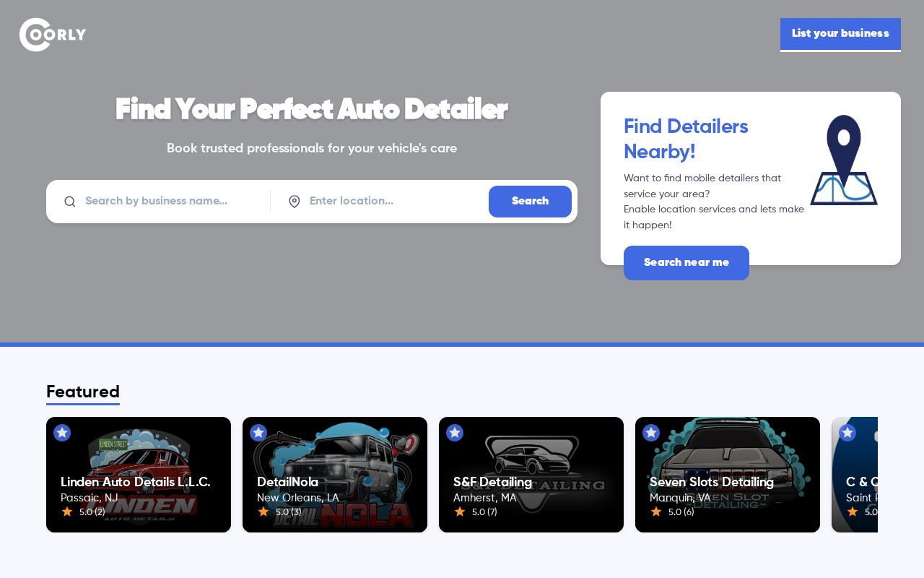
Task: Open List your business page
Action: click(x=840, y=34)
